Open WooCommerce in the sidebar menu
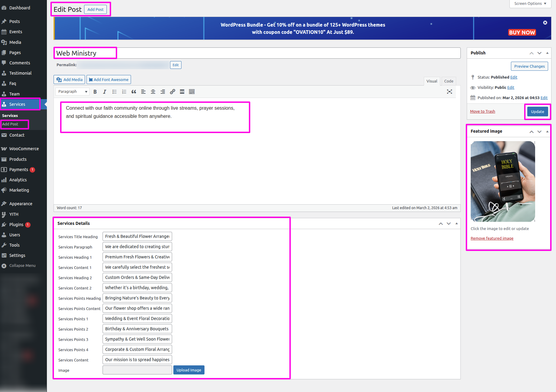 point(24,149)
